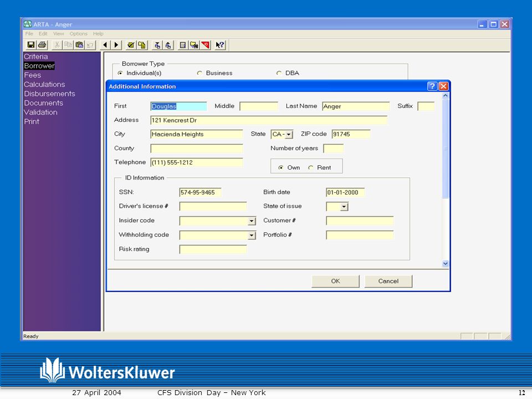Click the First name field containing Douglas

point(178,106)
